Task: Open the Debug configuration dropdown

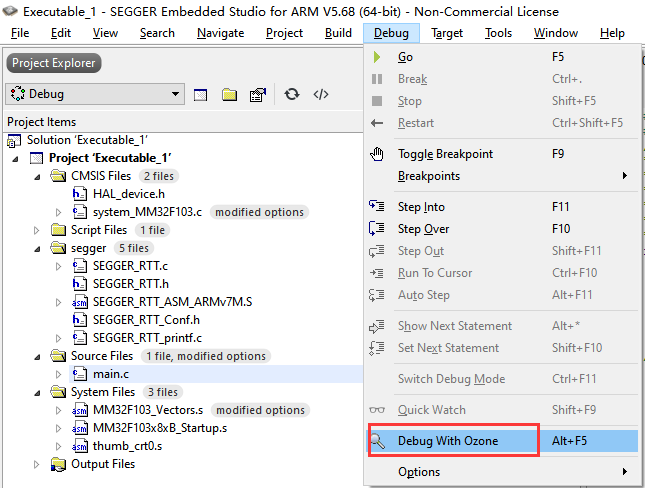Action: [95, 94]
